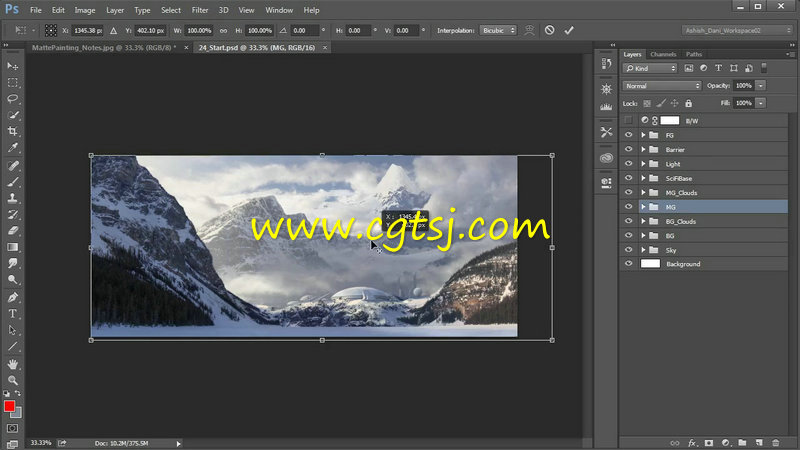The height and width of the screenshot is (450, 800).
Task: Hide the MG group
Action: 629,207
